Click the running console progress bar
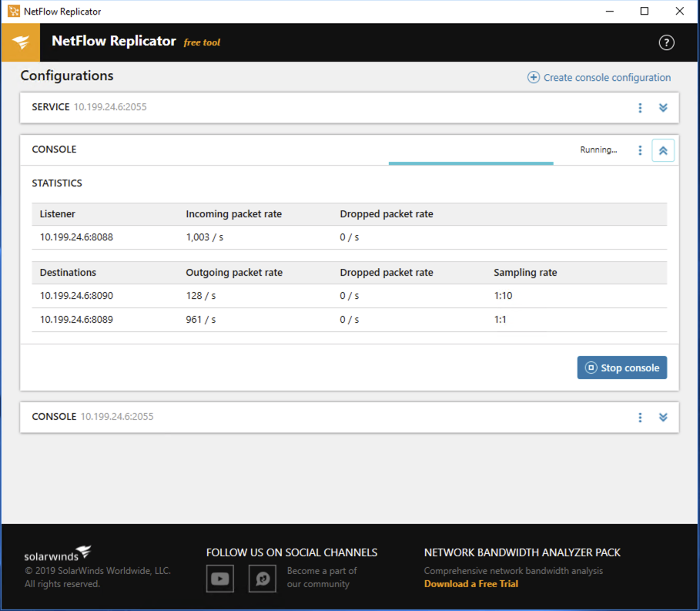Screen dimensions: 700x611 (x=471, y=163)
